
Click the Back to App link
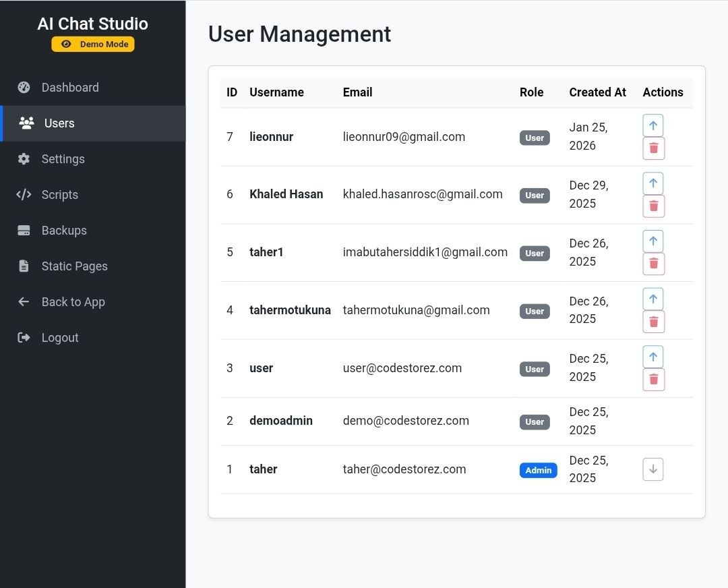coord(73,302)
